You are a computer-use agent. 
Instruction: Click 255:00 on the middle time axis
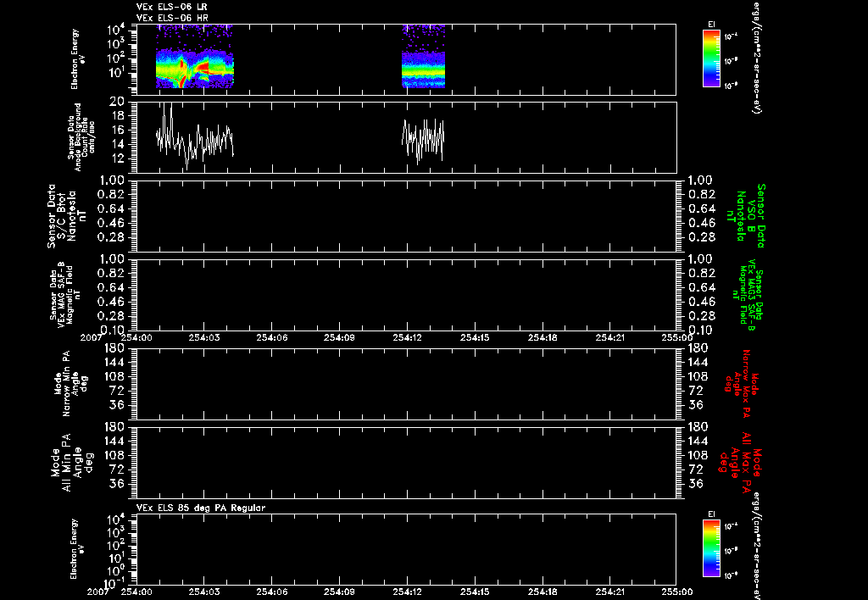(x=676, y=337)
